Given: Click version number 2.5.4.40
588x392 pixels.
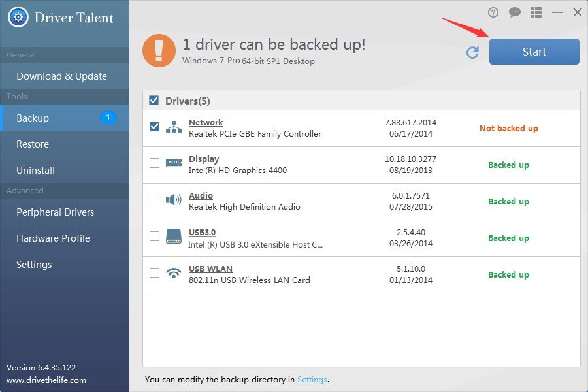Looking at the screenshot, I should 411,232.
